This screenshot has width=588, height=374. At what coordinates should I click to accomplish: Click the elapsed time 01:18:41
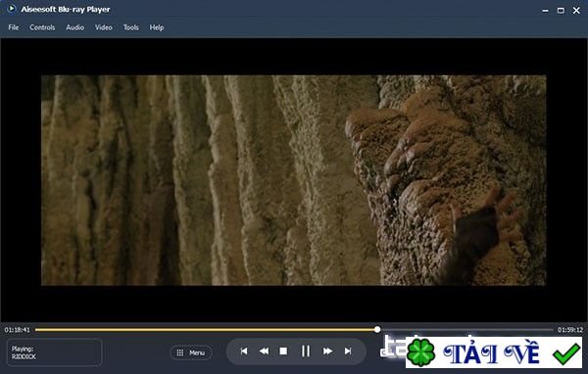click(18, 330)
